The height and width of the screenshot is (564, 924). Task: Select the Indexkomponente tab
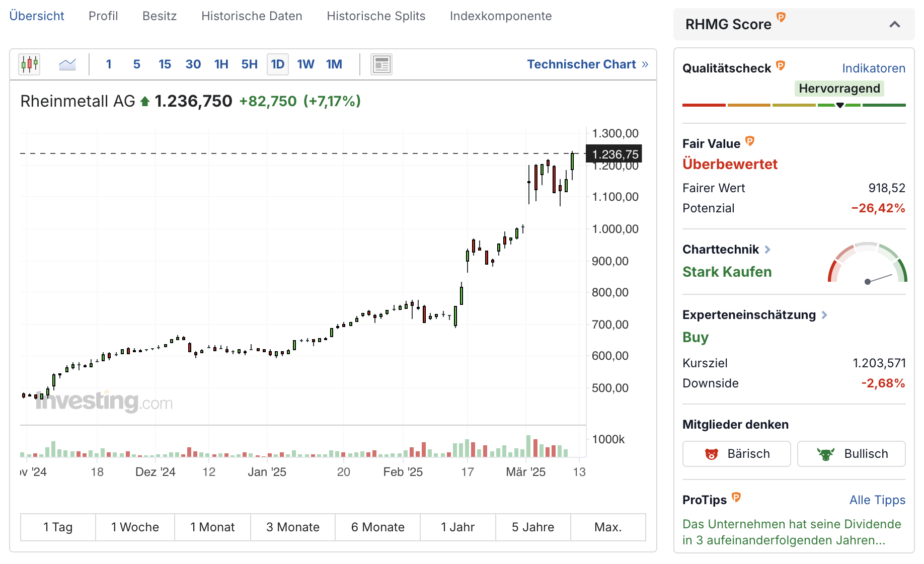tap(501, 16)
